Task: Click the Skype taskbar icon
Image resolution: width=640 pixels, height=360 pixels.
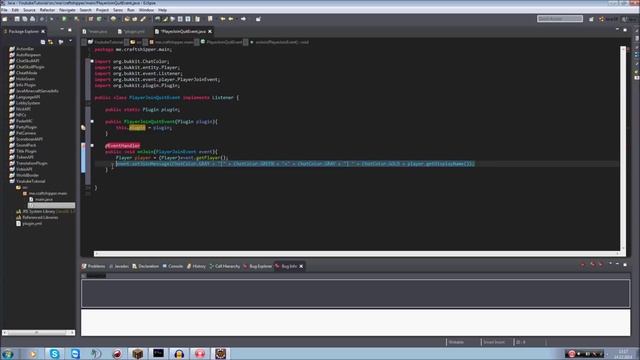Action: pos(54,353)
